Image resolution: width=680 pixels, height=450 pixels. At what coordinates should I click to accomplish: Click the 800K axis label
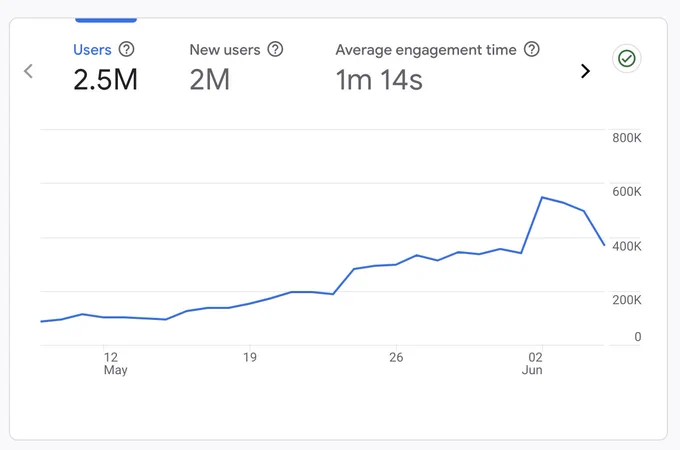tap(627, 138)
